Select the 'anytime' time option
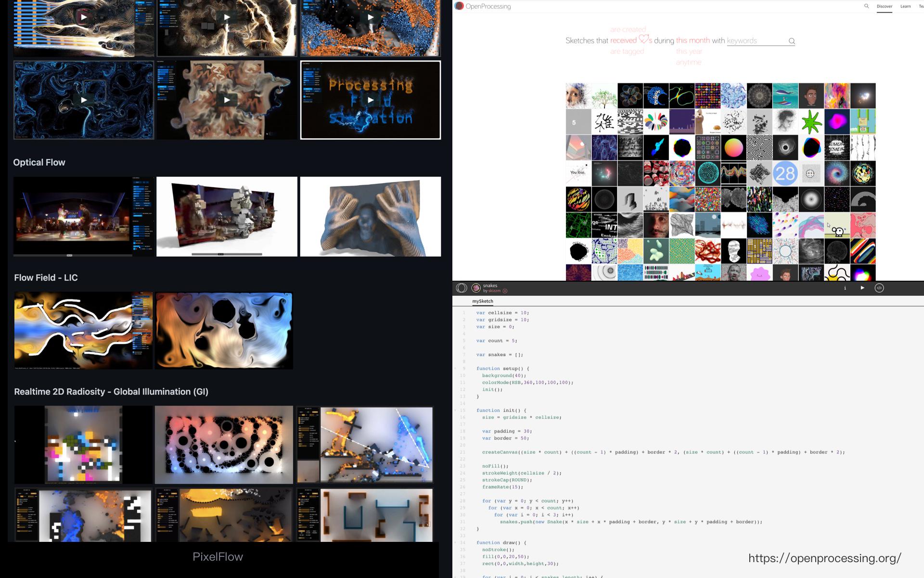This screenshot has height=578, width=924. 688,63
